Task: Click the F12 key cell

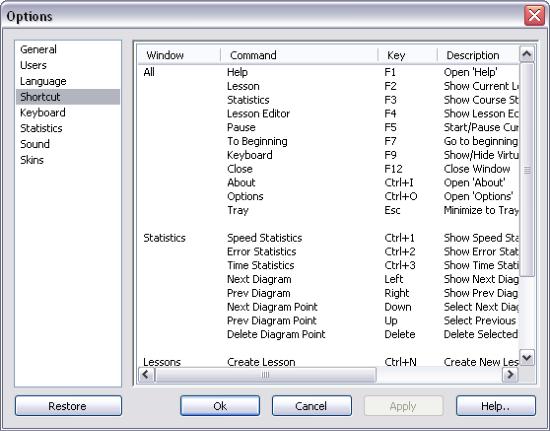Action: click(393, 169)
